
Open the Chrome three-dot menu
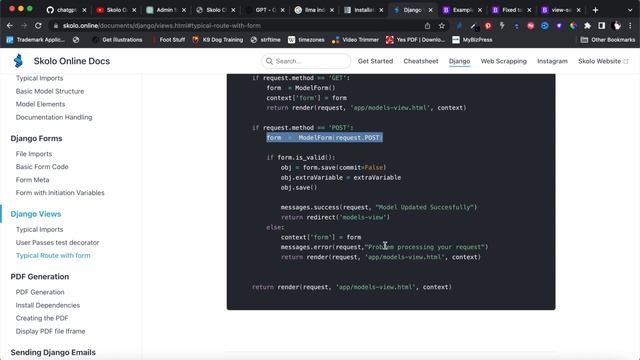click(630, 26)
